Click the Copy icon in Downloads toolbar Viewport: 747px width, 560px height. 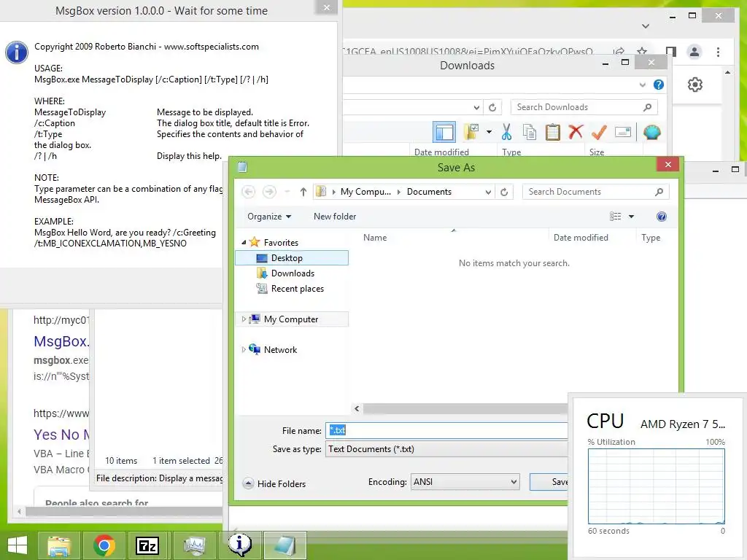tap(530, 132)
